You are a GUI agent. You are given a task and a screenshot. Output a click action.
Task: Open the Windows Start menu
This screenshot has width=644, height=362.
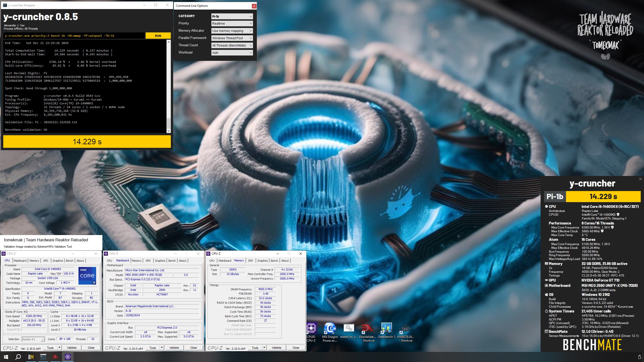pyautogui.click(x=6, y=357)
